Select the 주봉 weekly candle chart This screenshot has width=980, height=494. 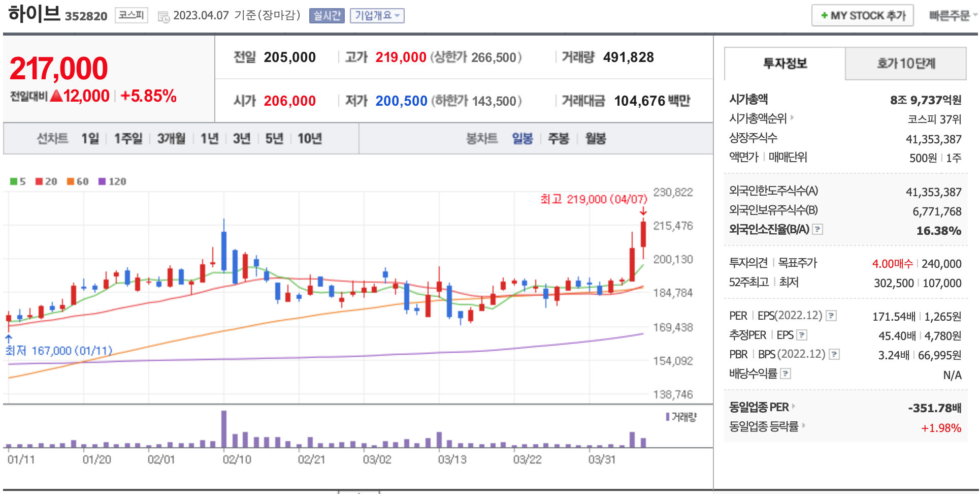559,139
